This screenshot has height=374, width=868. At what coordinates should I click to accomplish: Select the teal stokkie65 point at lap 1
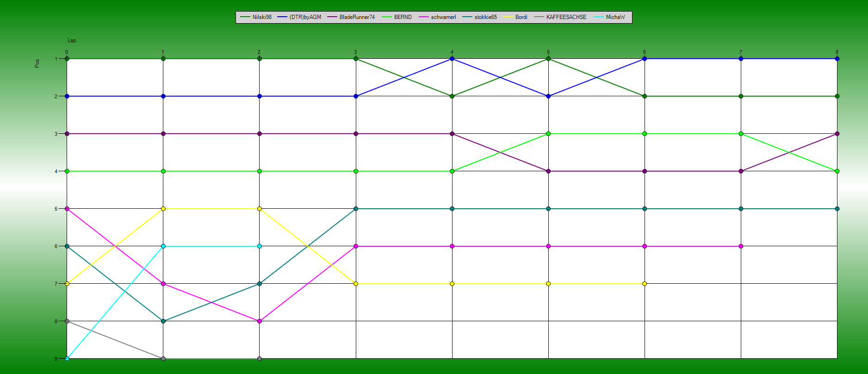point(163,321)
